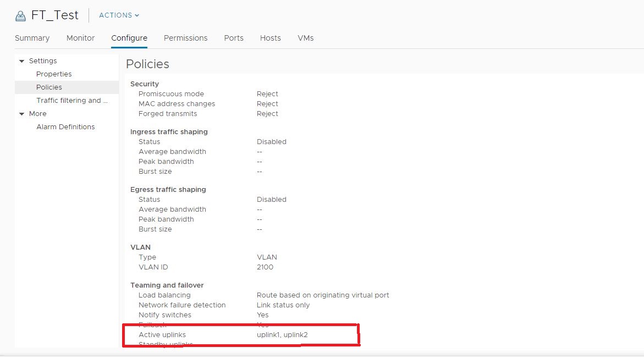
Task: Open Alarm Definitions in the sidebar
Action: click(65, 127)
